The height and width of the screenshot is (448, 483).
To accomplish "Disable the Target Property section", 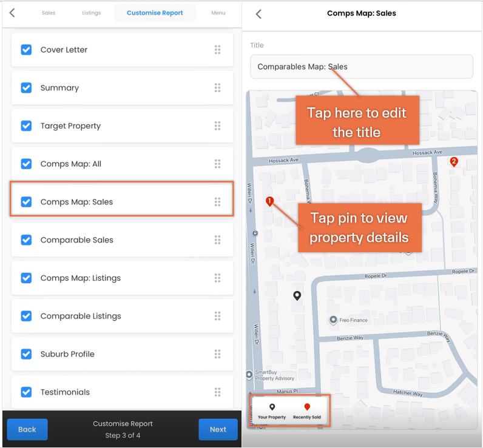I will pos(26,126).
